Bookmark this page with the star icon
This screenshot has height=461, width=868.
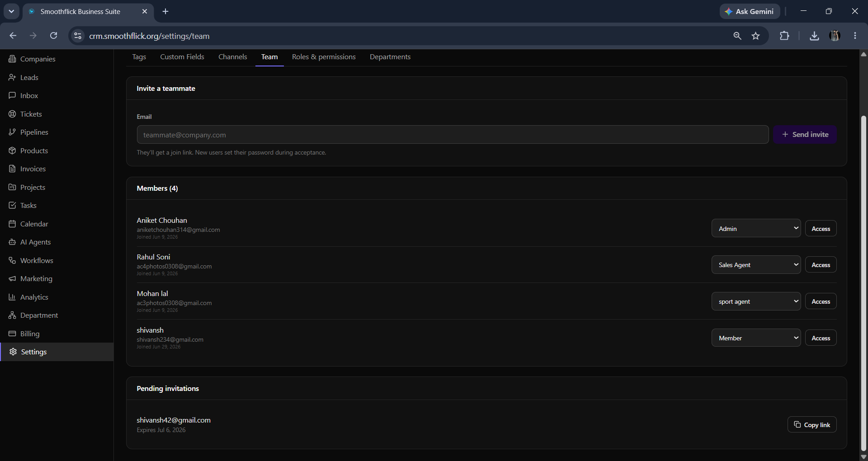tap(755, 36)
